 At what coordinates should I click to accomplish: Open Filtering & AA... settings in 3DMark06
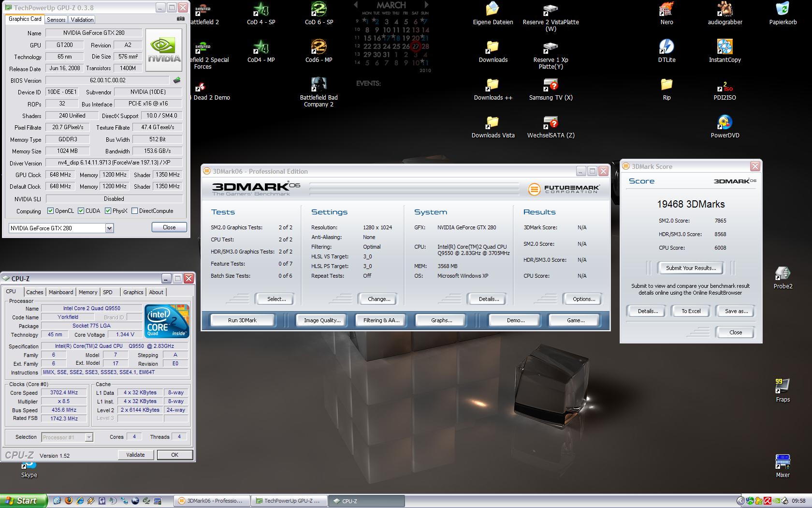point(381,320)
